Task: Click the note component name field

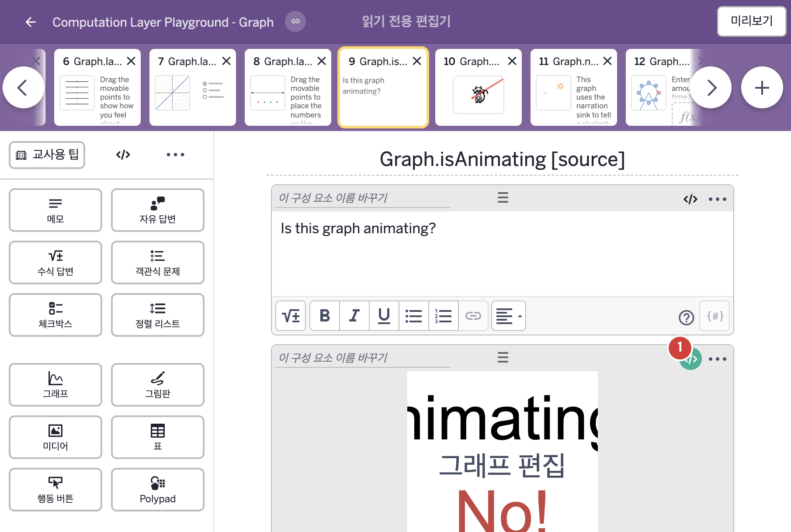Action: [363, 198]
